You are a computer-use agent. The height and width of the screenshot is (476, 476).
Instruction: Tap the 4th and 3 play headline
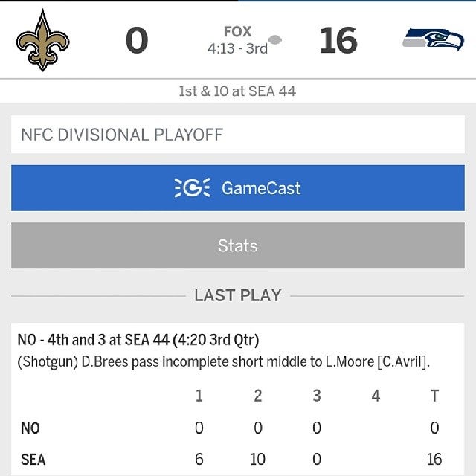138,341
